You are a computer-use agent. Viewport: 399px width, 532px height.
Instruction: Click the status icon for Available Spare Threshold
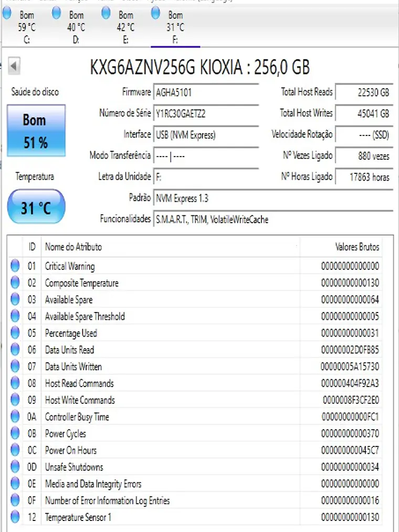pyautogui.click(x=15, y=316)
